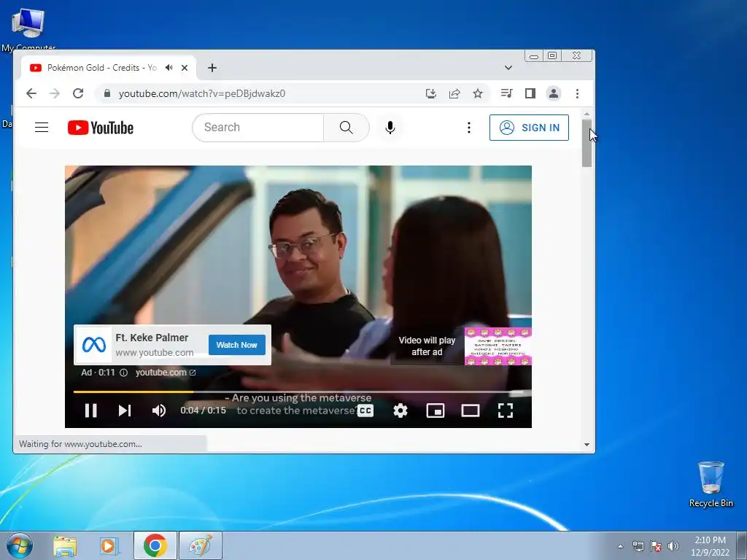Search with your voice microphone
Image resolution: width=747 pixels, height=560 pixels.
390,127
